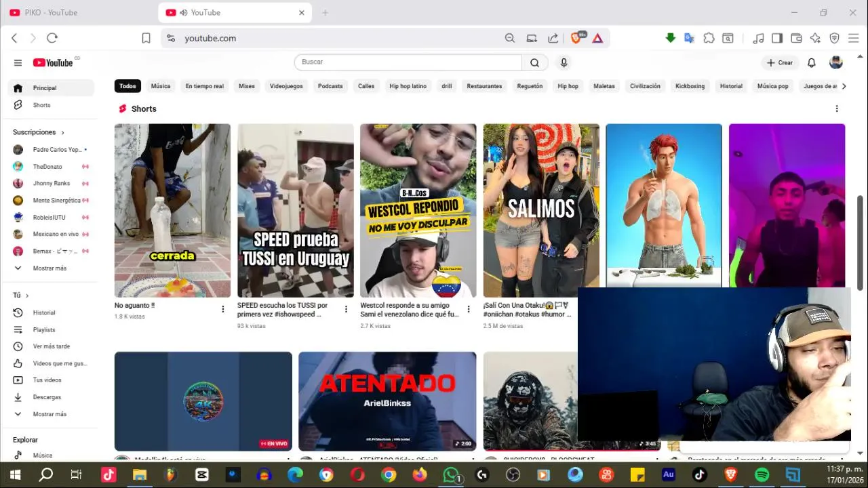Play the cerrada short thumbnail
The image size is (868, 488).
172,210
